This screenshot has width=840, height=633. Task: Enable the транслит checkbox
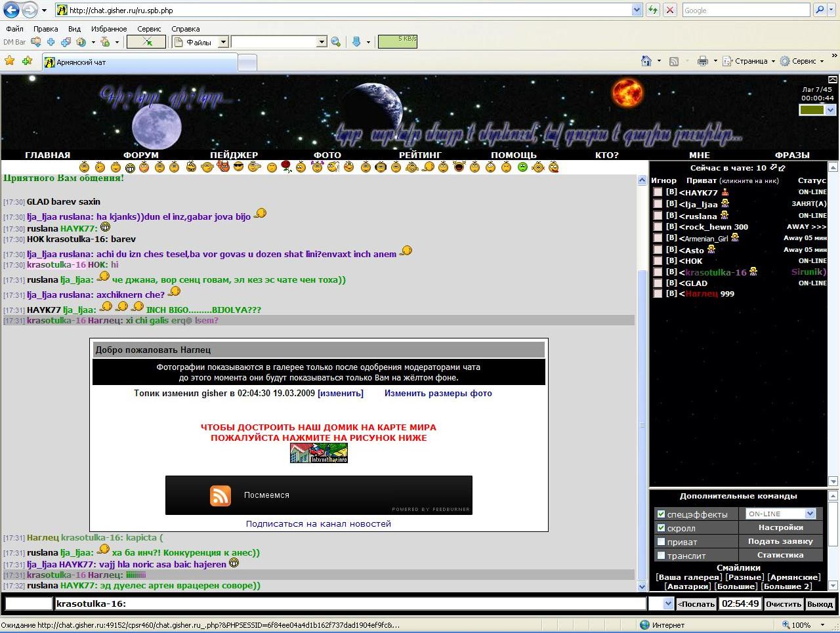[x=661, y=556]
